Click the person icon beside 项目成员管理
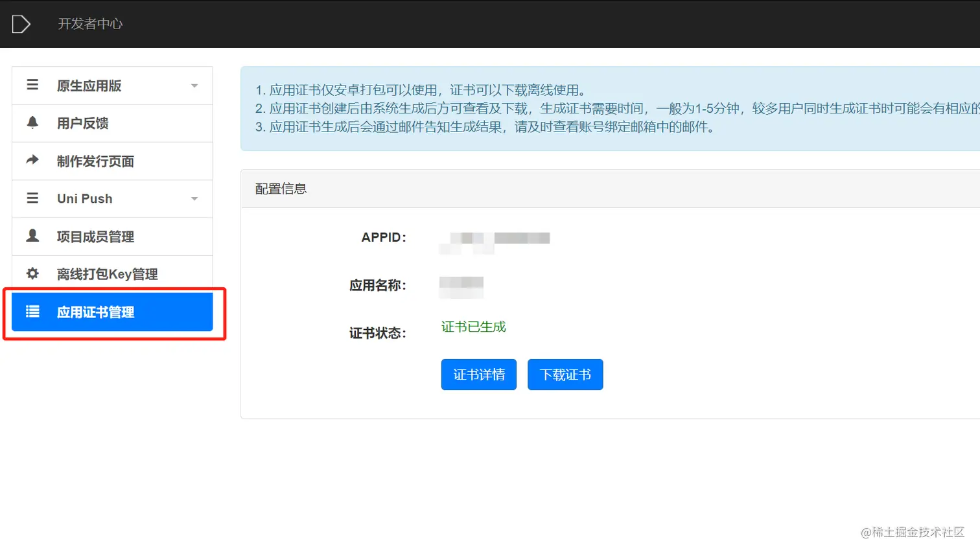The width and height of the screenshot is (980, 554). tap(32, 235)
